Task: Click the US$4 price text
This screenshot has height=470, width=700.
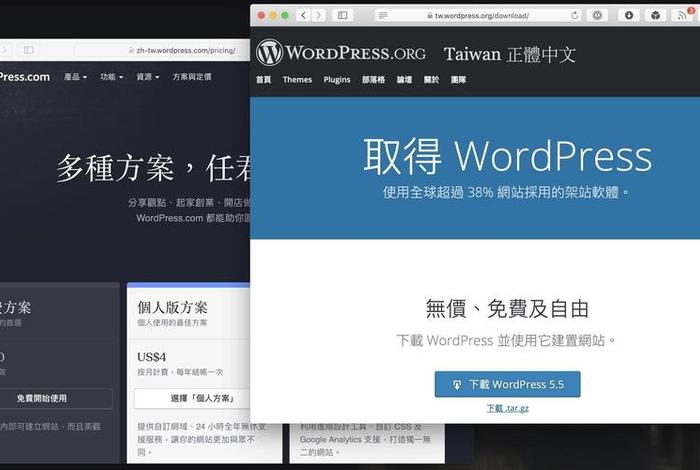Action: 151,357
